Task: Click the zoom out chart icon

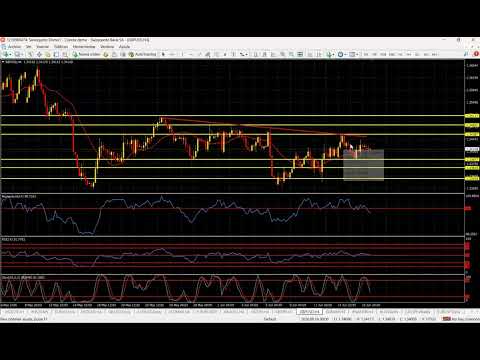Action: [x=291, y=54]
